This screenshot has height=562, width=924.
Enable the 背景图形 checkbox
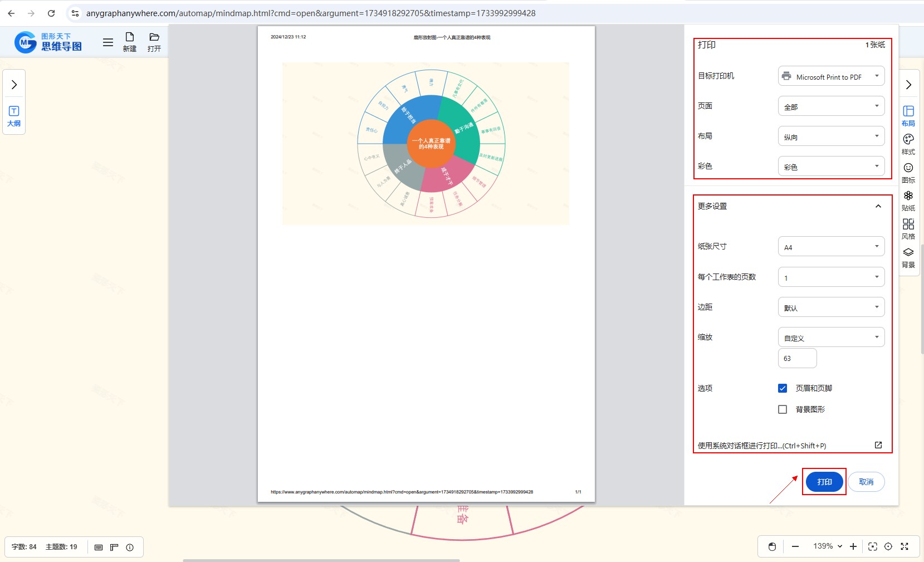(783, 409)
